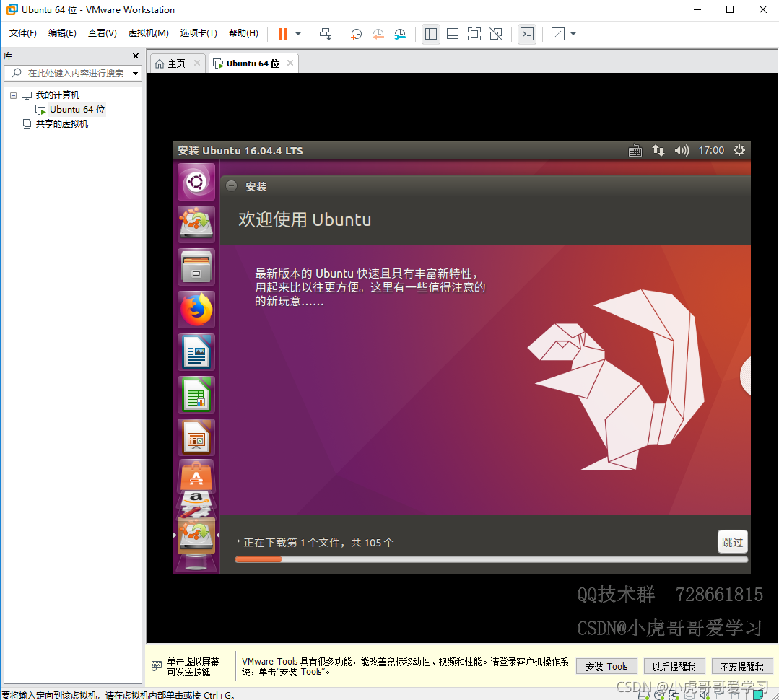779x700 pixels.
Task: Open the 帮助(H) menu
Action: point(243,33)
